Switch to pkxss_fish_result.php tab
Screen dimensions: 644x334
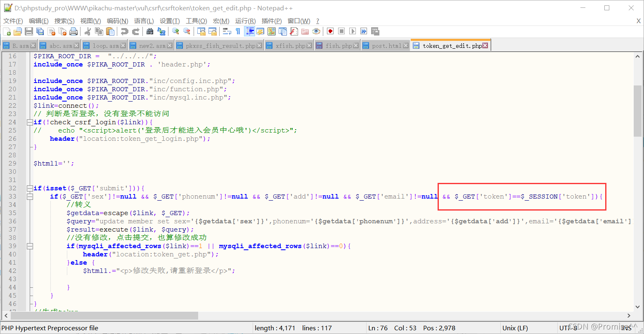(x=219, y=46)
